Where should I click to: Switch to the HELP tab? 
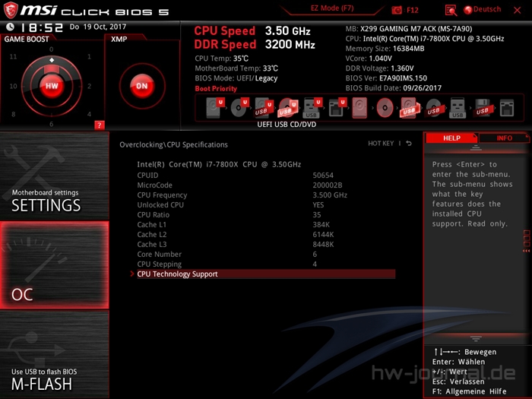tap(451, 138)
